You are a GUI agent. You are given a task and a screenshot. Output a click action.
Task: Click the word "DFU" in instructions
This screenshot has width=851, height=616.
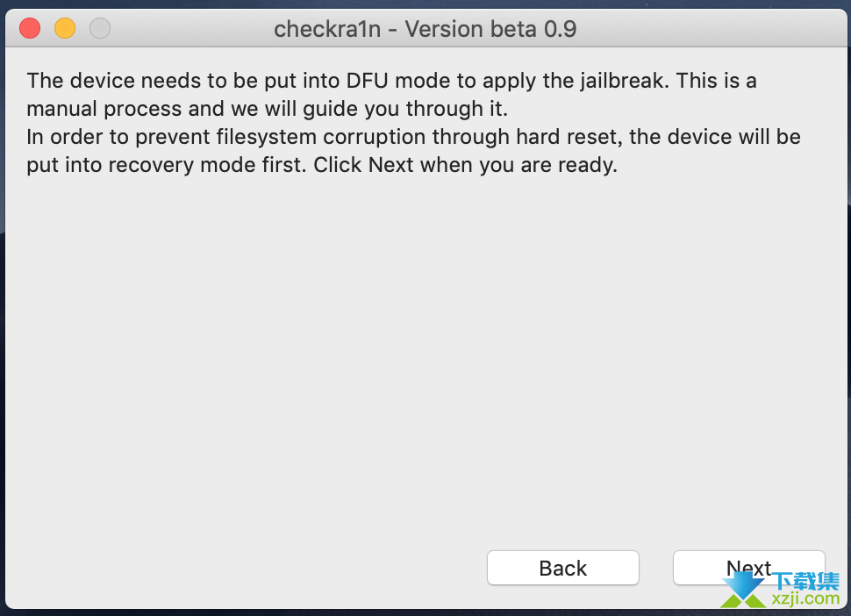coord(368,81)
